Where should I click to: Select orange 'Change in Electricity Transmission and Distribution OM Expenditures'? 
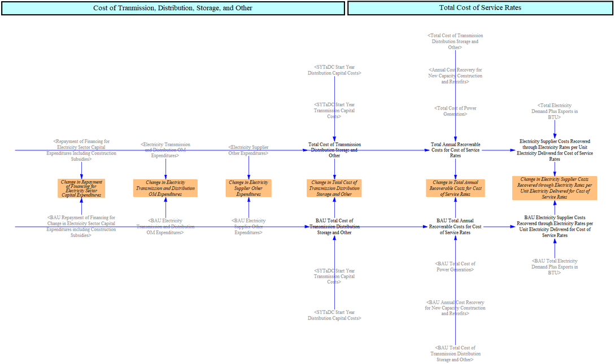coord(165,188)
